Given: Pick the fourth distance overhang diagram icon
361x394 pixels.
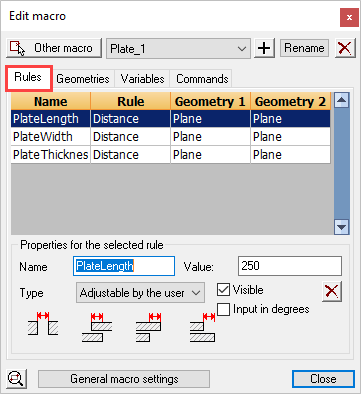Looking at the screenshot, I should [203, 327].
